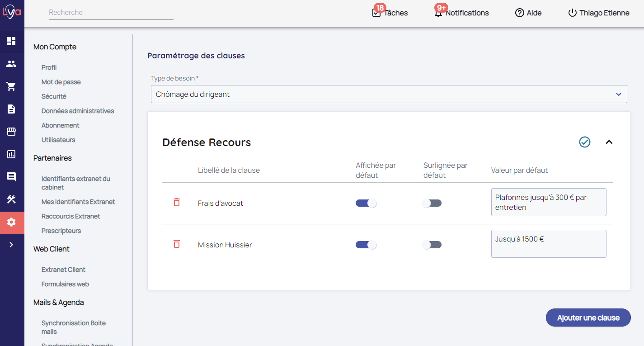Open the Aide help link
The image size is (644, 346).
tap(528, 13)
